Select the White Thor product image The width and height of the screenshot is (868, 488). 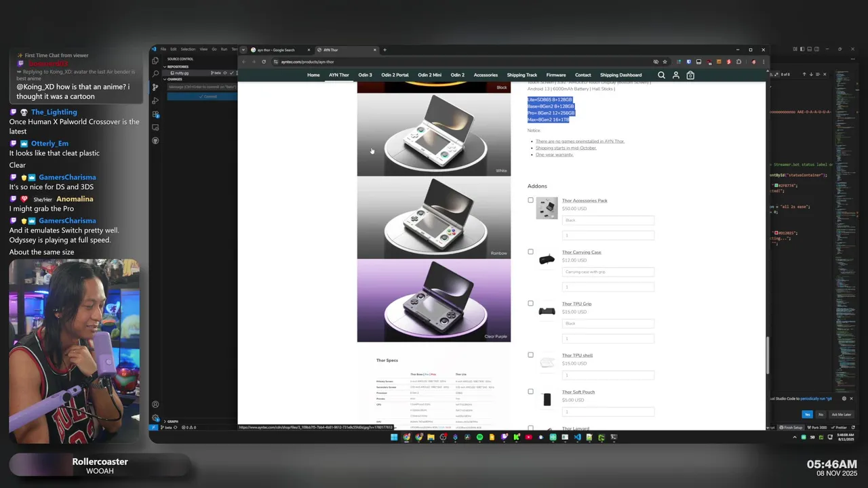(434, 134)
